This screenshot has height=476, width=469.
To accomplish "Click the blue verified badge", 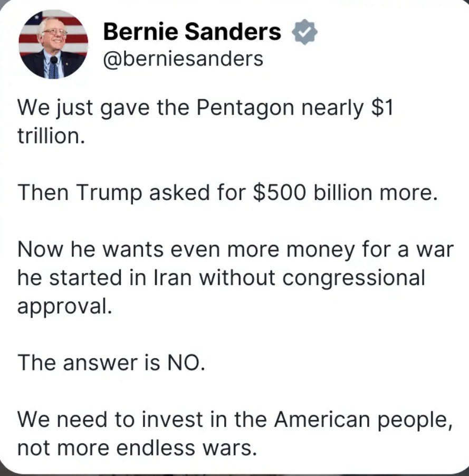I will (x=305, y=33).
